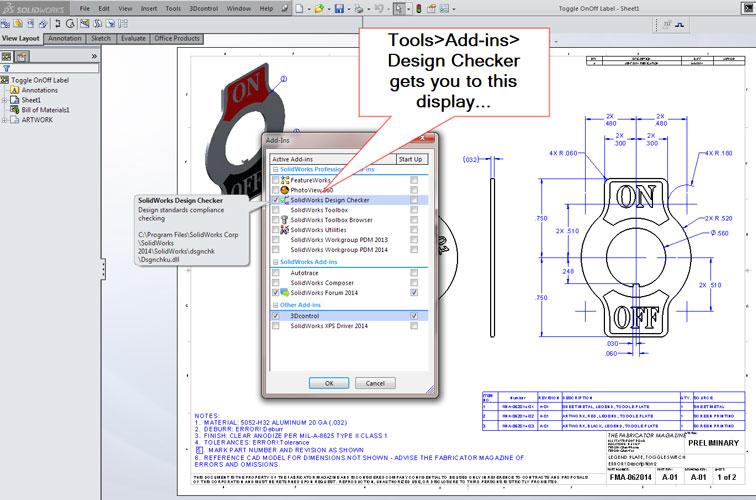Enable SolidWorks XPS Driver 2014 checkbox
The width and height of the screenshot is (756, 500).
[x=276, y=326]
